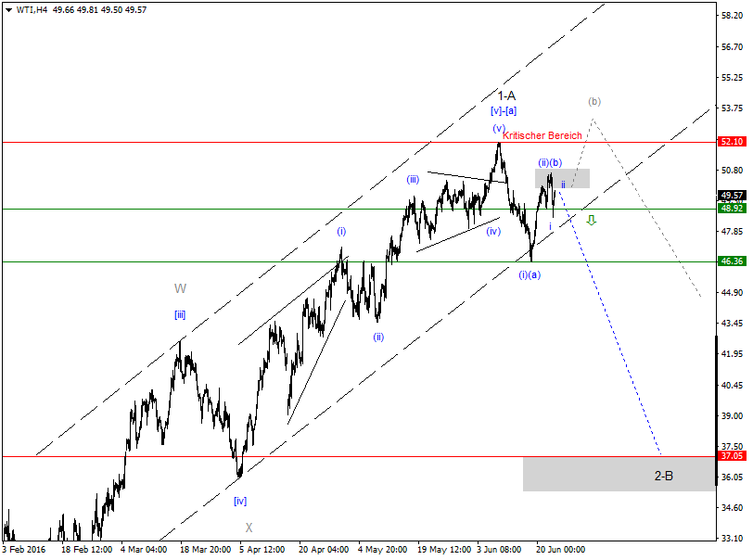
Task: Select the red 37.05 price label on axis
Action: [732, 456]
